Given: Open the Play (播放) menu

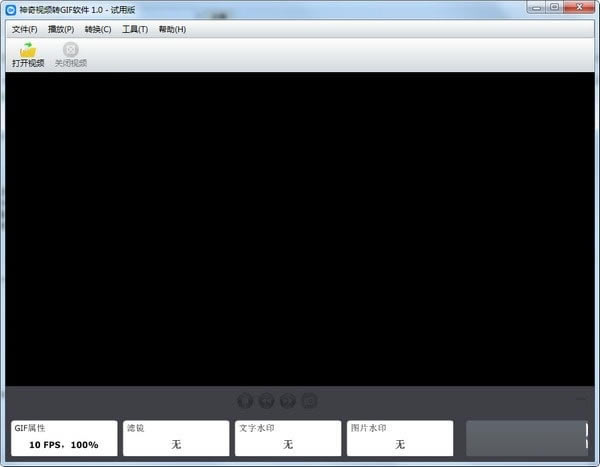Looking at the screenshot, I should coord(61,29).
